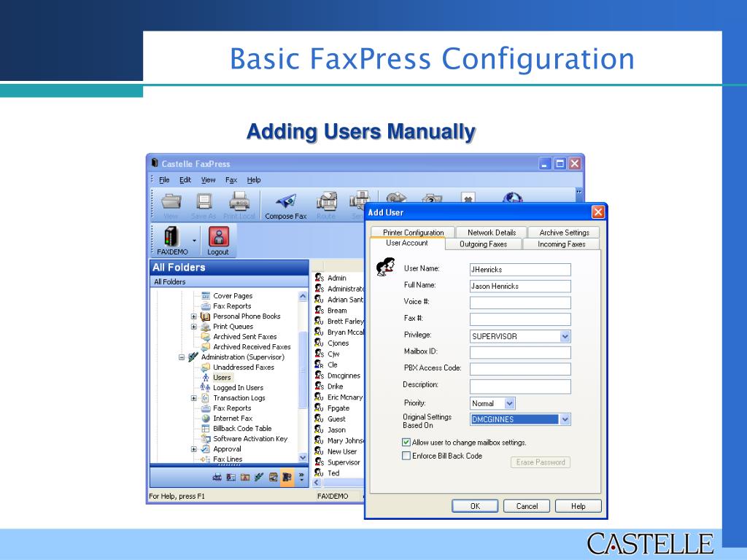Select the User Account tab
This screenshot has height=560, width=747.
point(407,243)
